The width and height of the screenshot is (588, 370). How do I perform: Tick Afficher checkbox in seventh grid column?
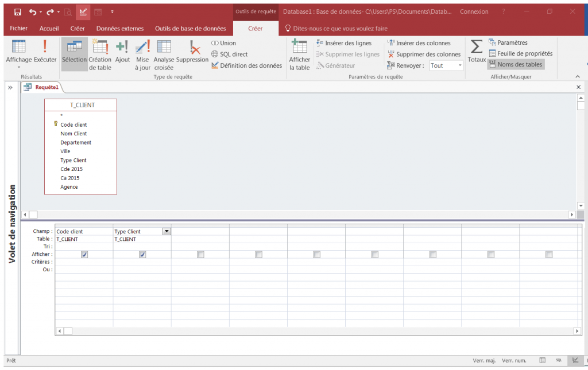coord(433,255)
